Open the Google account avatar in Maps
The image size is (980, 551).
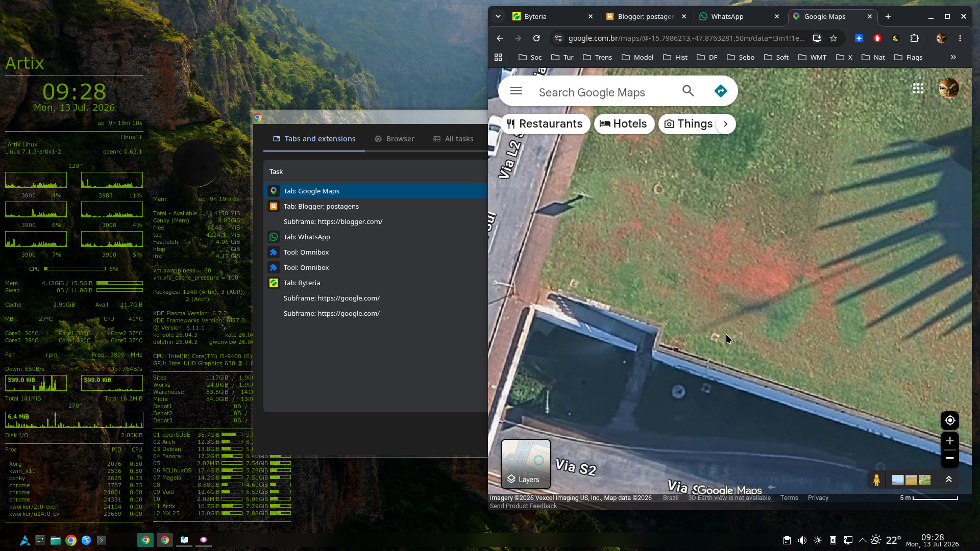coord(949,88)
